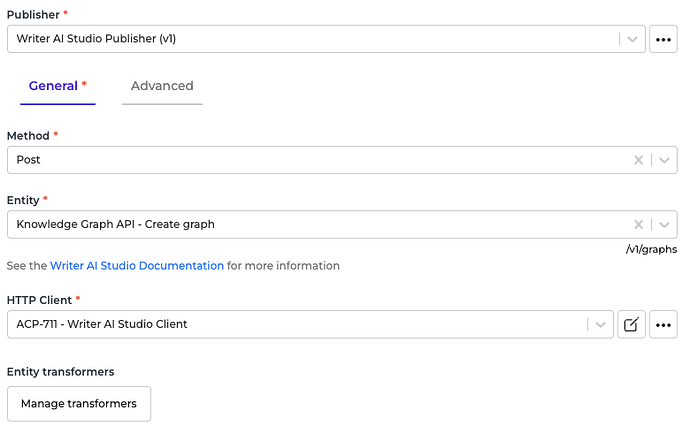Image resolution: width=690 pixels, height=441 pixels.
Task: Open the HTTP Client ellipsis options menu
Action: [663, 325]
